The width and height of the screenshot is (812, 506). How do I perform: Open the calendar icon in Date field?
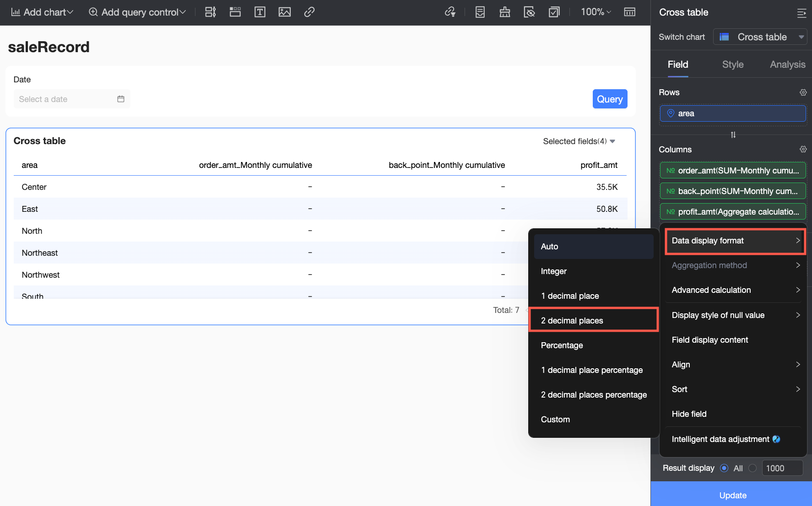coord(121,99)
